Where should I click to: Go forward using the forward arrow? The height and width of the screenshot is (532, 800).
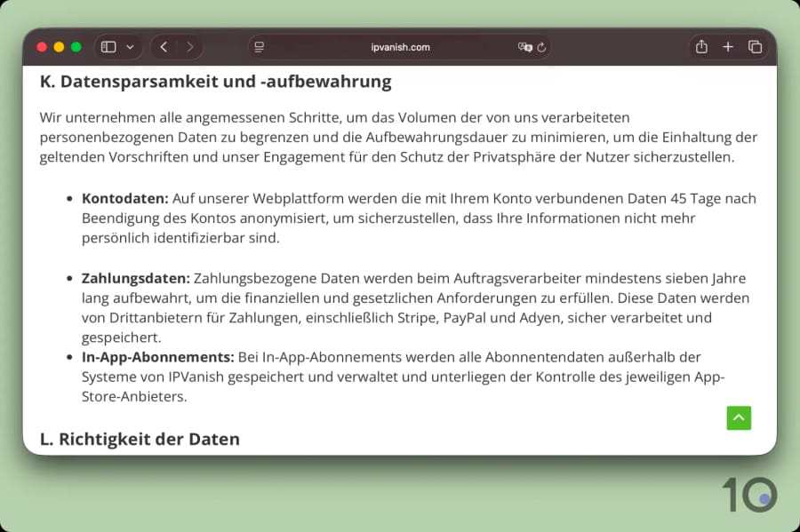tap(190, 46)
